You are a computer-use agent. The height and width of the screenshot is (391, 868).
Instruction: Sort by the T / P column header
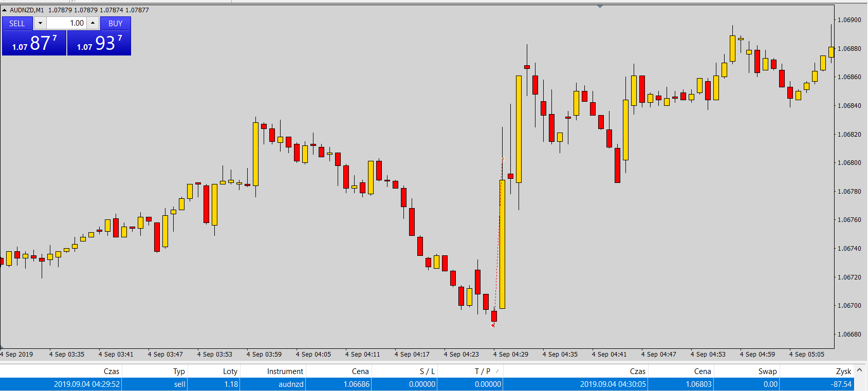pyautogui.click(x=470, y=371)
